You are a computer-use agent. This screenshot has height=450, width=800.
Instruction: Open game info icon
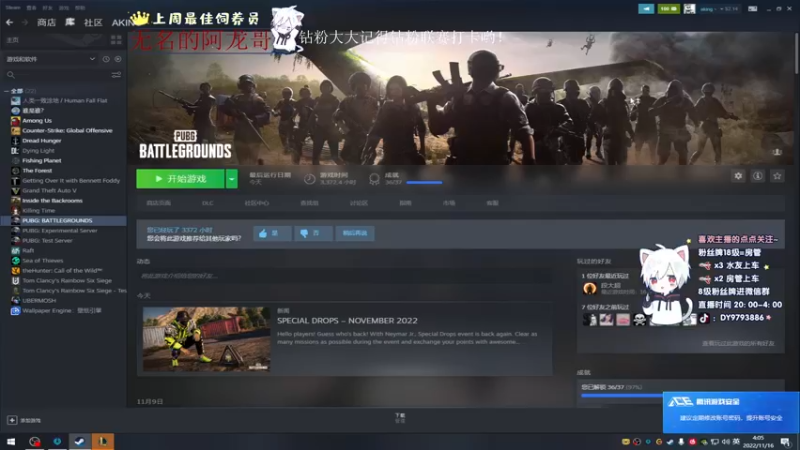tap(758, 176)
